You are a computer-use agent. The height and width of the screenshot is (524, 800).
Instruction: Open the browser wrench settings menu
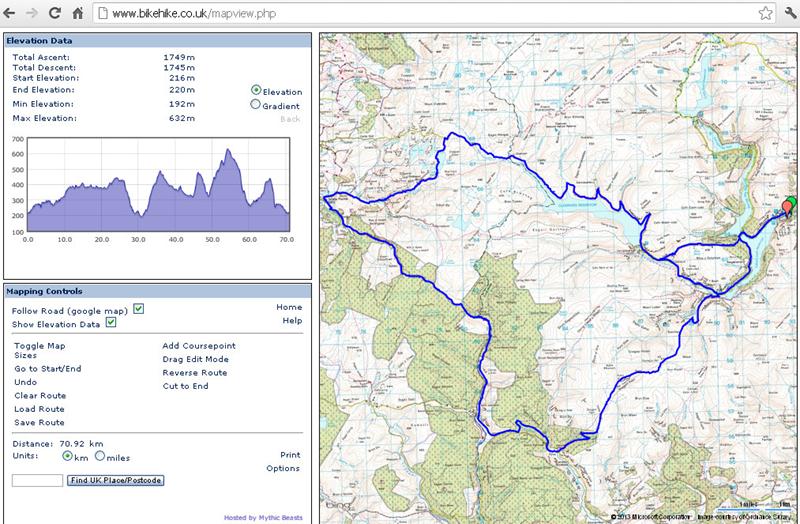tap(788, 15)
